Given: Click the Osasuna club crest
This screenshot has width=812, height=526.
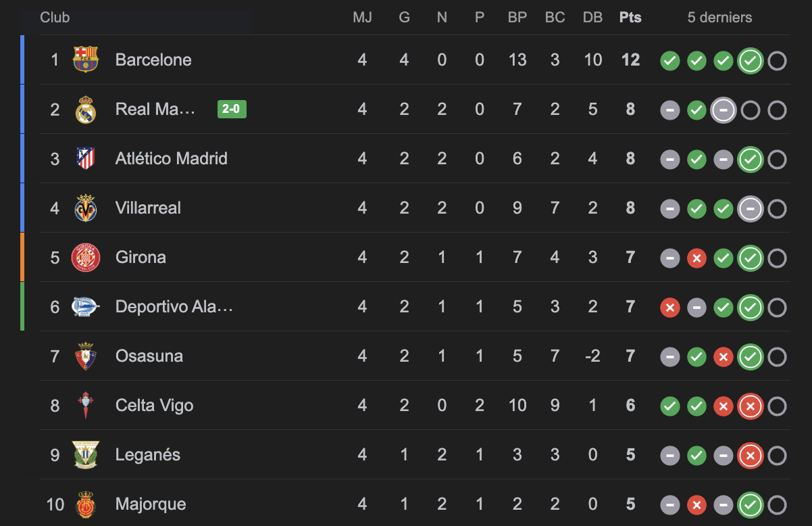Looking at the screenshot, I should pos(86,356).
